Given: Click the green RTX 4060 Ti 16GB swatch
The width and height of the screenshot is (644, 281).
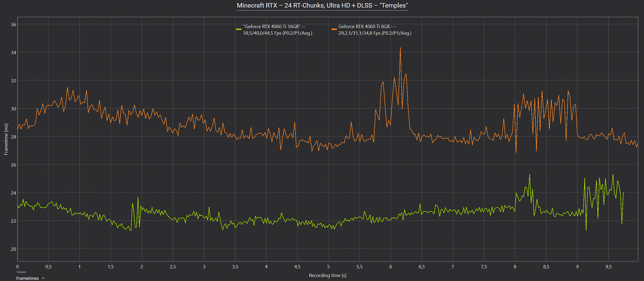Looking at the screenshot, I should pyautogui.click(x=238, y=30).
